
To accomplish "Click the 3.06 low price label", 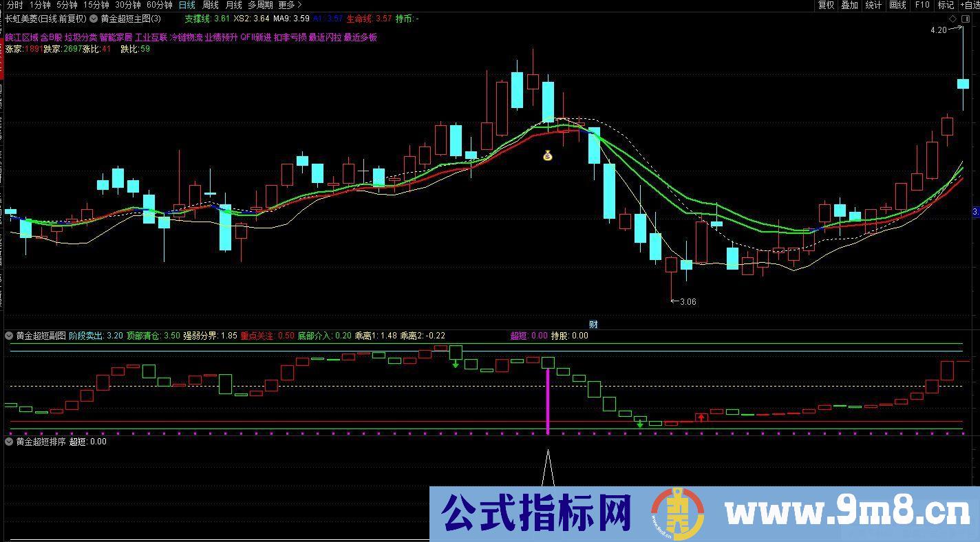I will point(688,302).
